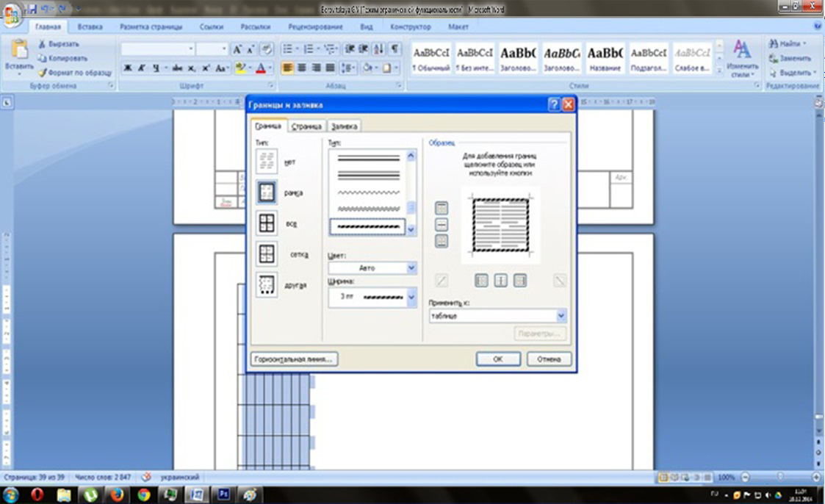Open the 'Разметка страницы' ribbon tab
Viewport: 825px width, 504px height.
[151, 26]
